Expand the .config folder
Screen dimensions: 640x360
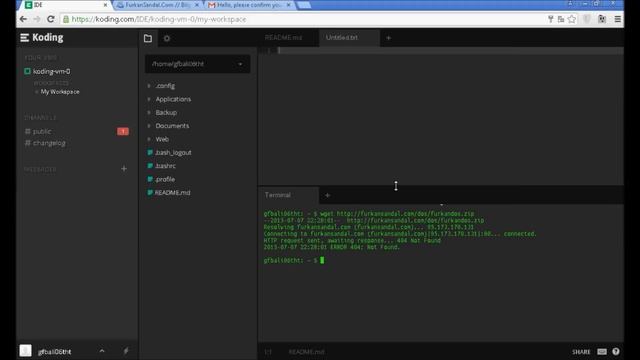tap(165, 86)
